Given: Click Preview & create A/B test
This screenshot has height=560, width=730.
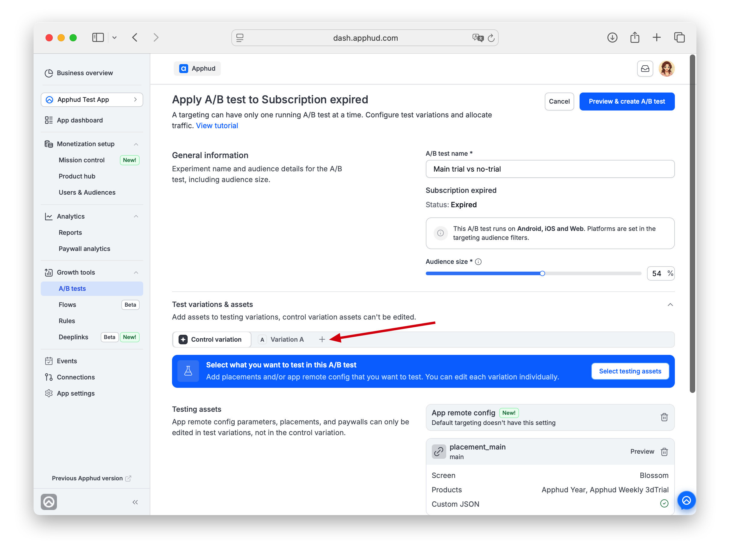Looking at the screenshot, I should point(627,101).
